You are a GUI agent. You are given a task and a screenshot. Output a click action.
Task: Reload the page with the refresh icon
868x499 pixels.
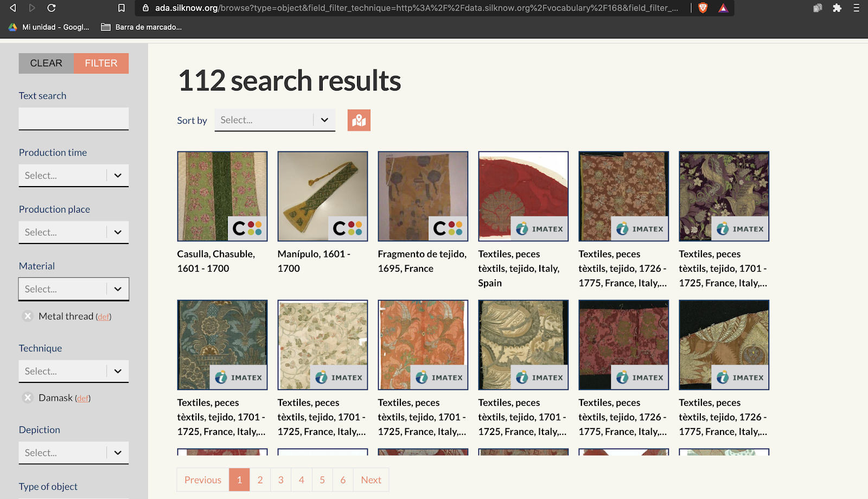click(52, 8)
